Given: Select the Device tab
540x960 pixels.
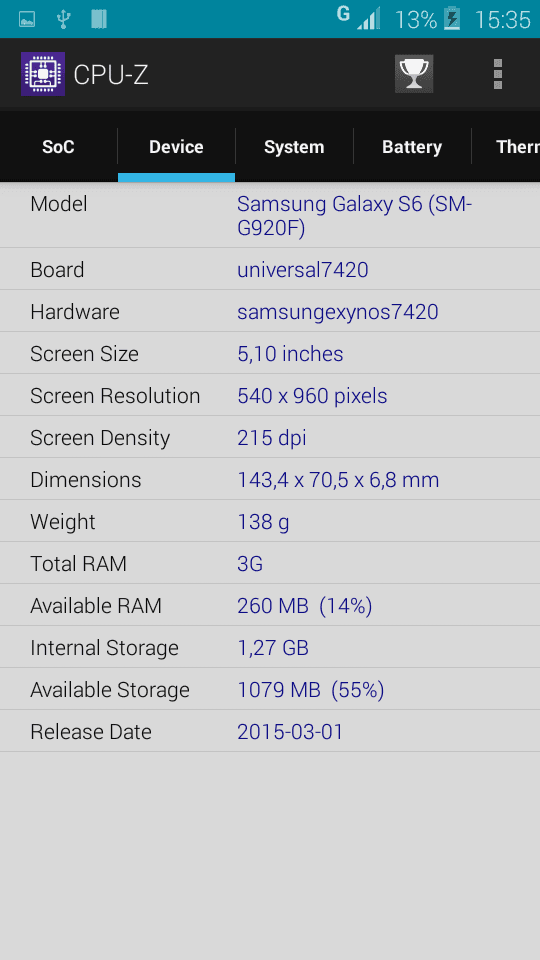Looking at the screenshot, I should point(176,147).
